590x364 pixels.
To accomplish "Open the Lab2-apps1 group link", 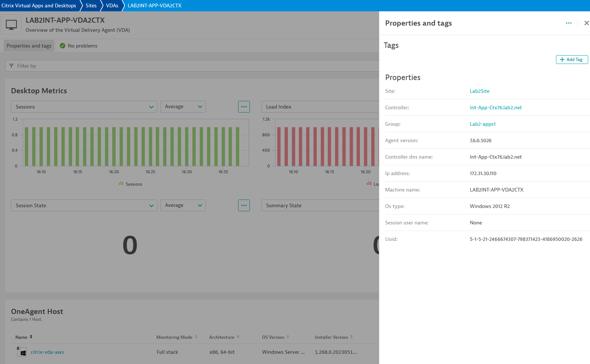I will (482, 124).
